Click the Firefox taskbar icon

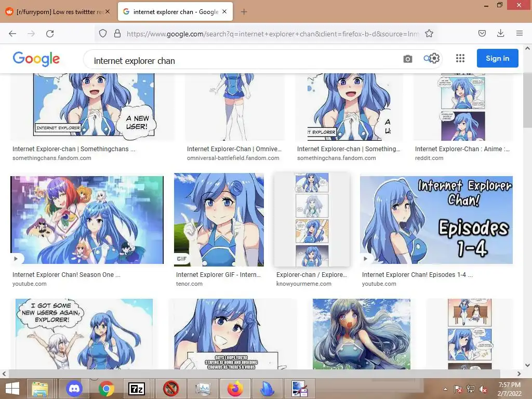point(235,389)
